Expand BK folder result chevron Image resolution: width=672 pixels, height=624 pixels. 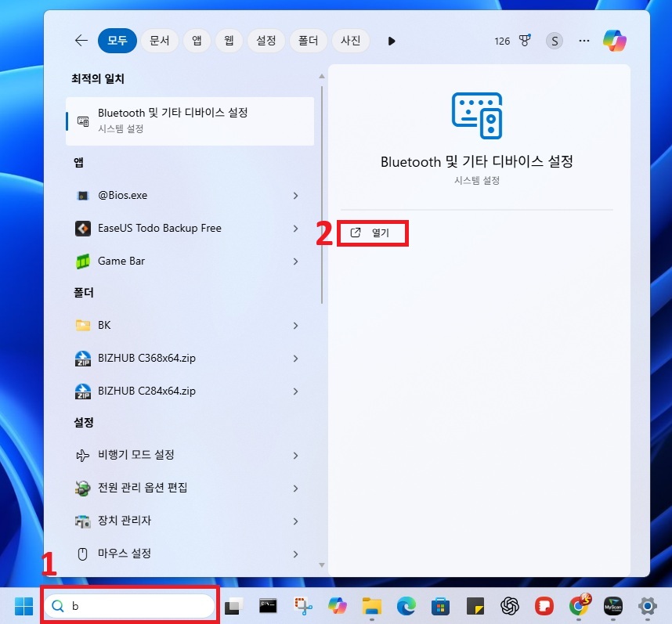pos(295,326)
